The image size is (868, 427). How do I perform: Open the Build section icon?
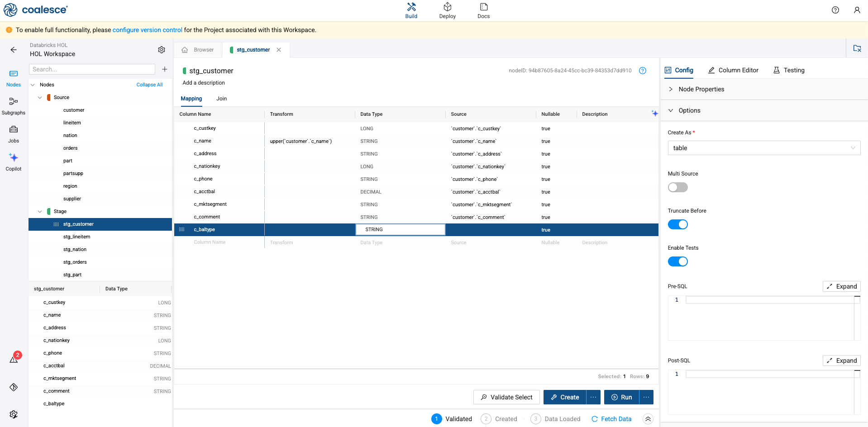click(x=411, y=7)
